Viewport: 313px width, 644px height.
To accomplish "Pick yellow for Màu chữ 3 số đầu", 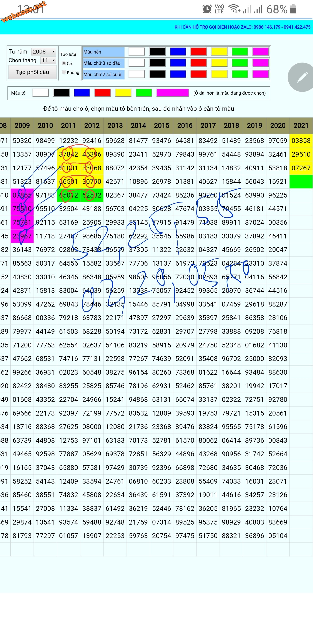I will point(219,63).
